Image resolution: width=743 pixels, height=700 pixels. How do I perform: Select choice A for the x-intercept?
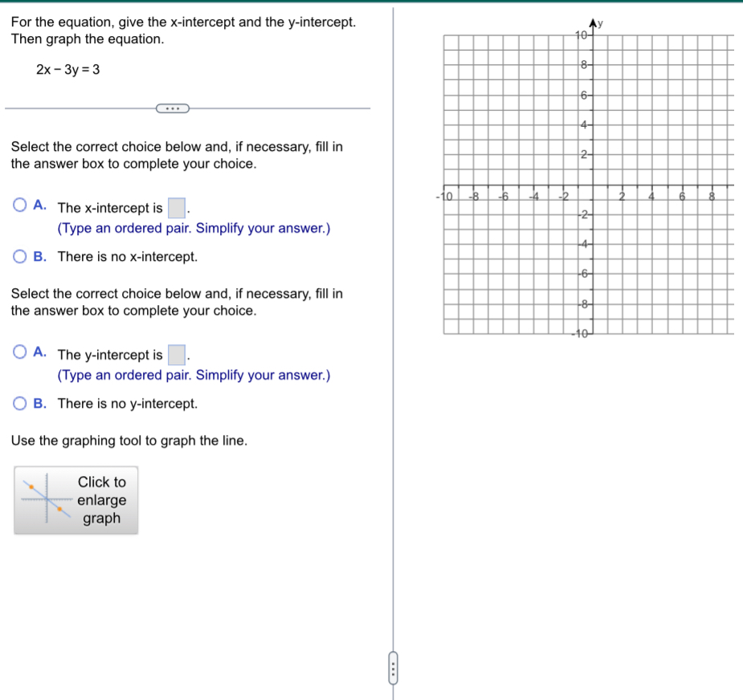[x=18, y=204]
